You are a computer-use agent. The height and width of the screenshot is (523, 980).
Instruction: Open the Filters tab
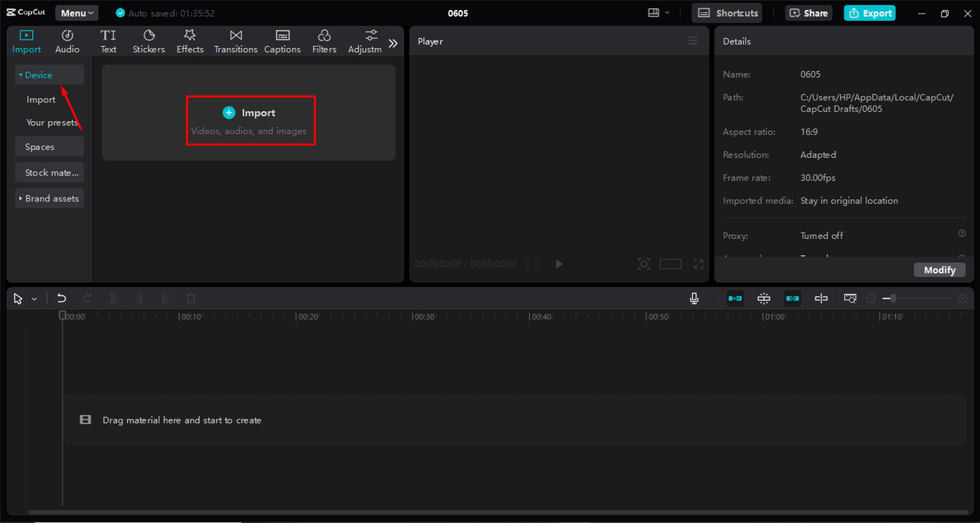pyautogui.click(x=324, y=41)
